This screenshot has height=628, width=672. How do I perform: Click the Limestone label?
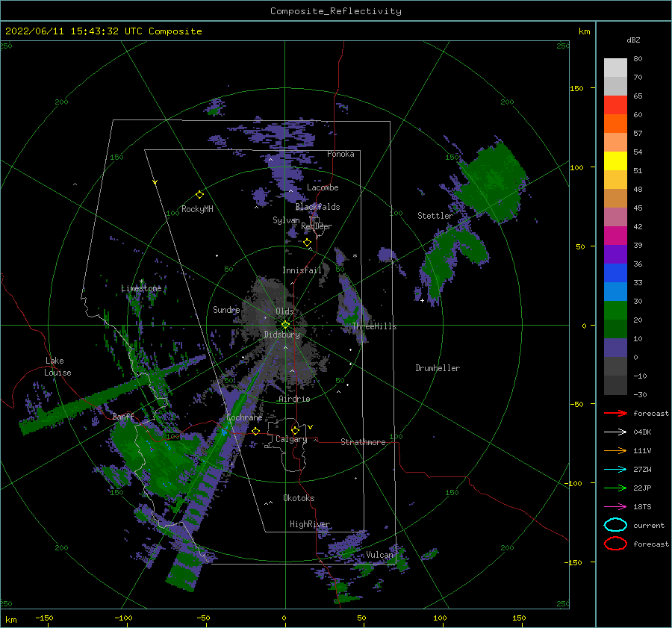point(141,288)
